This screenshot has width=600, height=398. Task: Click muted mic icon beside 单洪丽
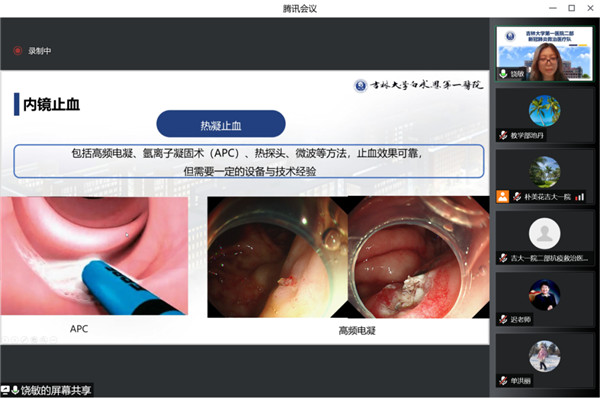[x=503, y=380]
